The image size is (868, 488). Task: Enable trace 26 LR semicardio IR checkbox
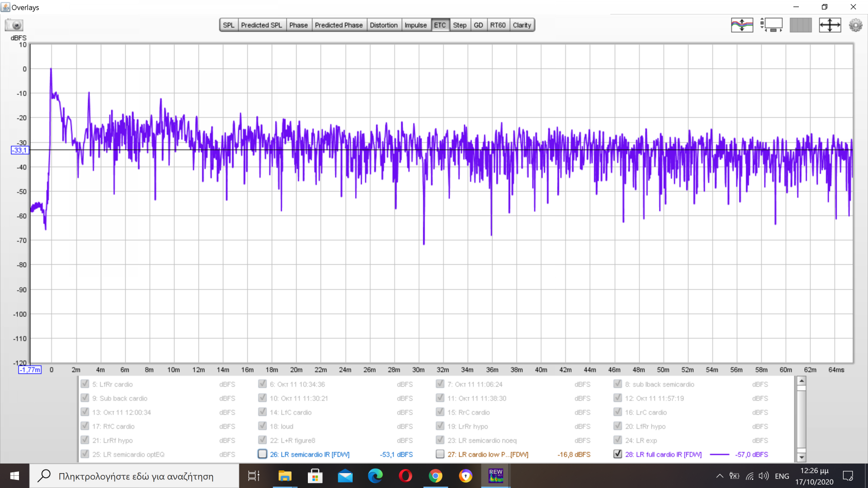pos(263,454)
